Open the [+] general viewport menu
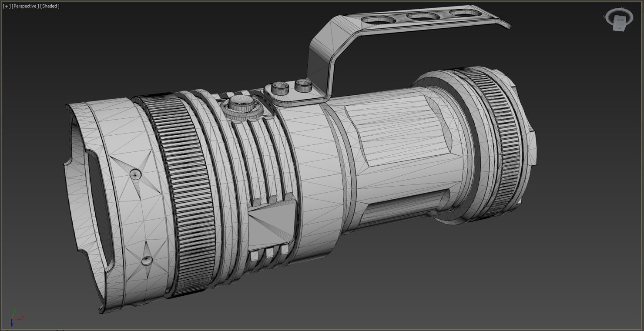 (7, 6)
